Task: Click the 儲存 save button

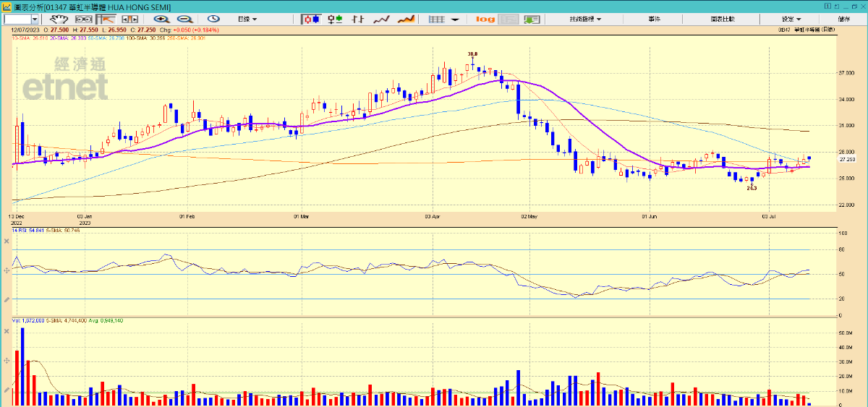Action: click(843, 19)
